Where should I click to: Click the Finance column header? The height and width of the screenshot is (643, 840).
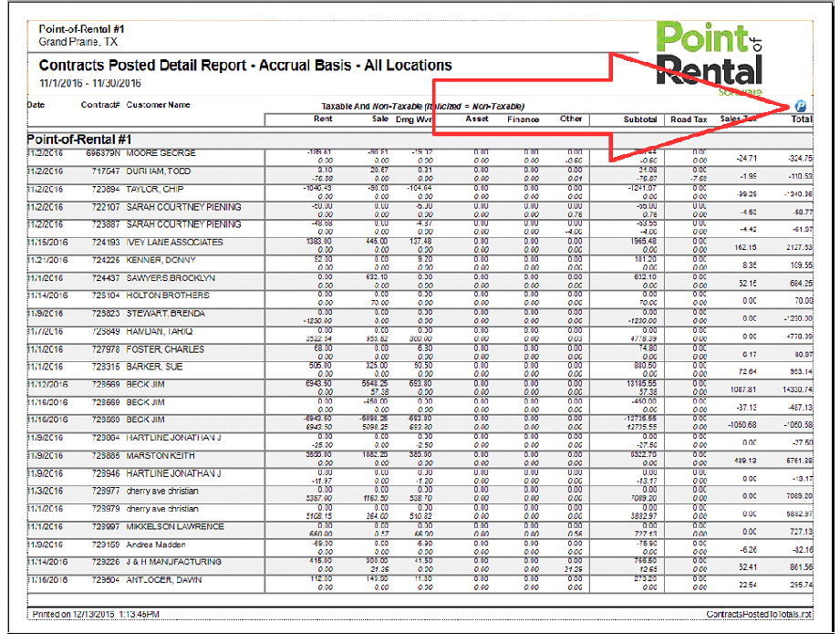tap(523, 119)
